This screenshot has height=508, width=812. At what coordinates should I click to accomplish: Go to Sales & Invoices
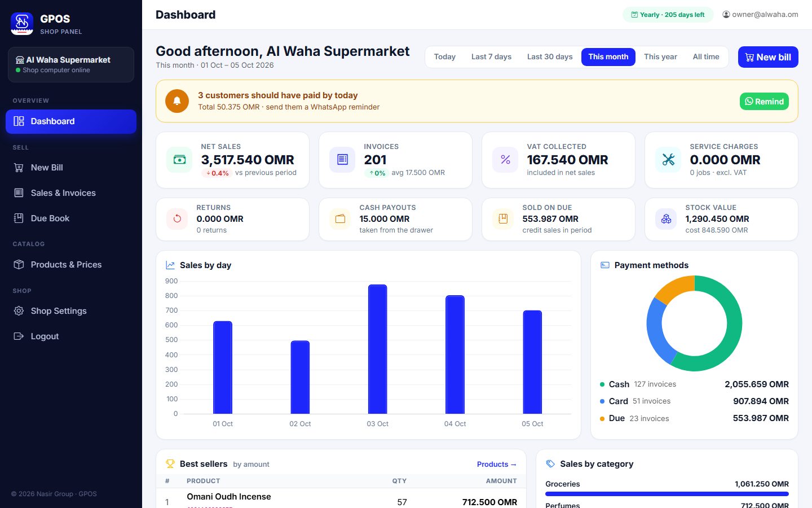71,193
